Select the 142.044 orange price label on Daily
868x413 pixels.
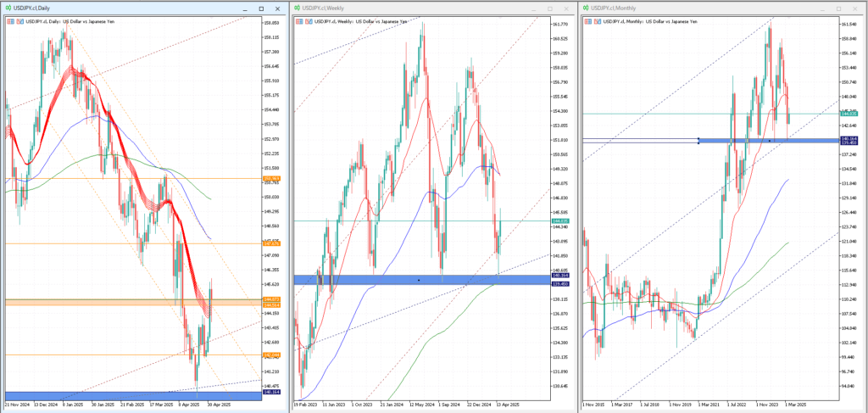(x=272, y=354)
